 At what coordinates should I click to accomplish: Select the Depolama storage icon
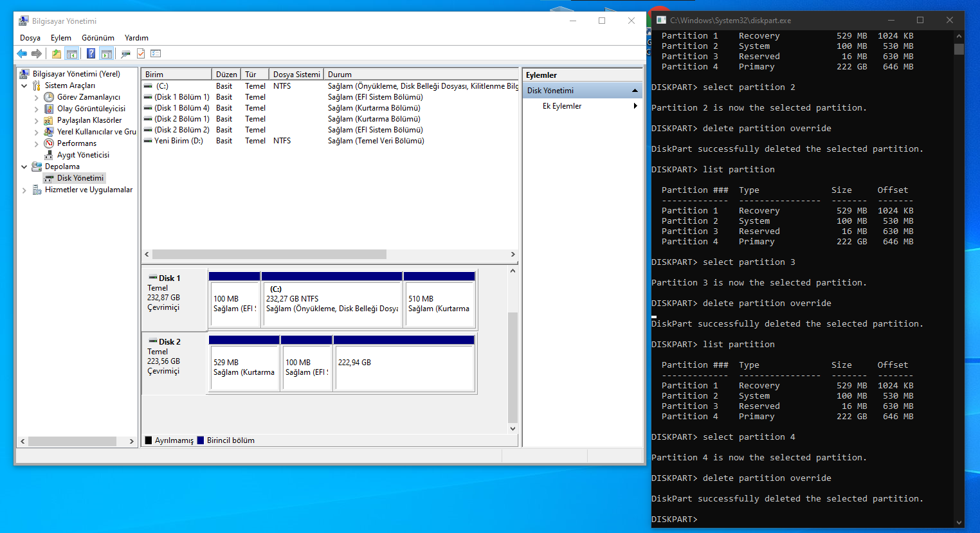tap(37, 167)
